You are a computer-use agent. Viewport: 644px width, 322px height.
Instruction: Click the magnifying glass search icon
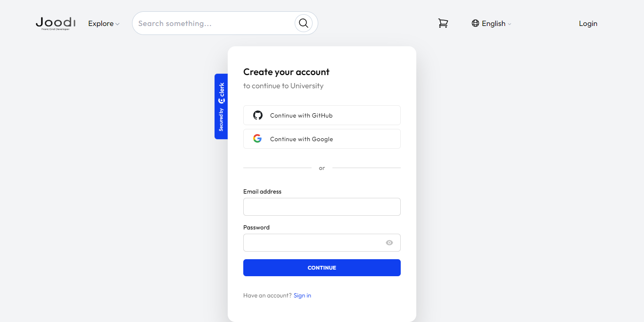[x=304, y=23]
